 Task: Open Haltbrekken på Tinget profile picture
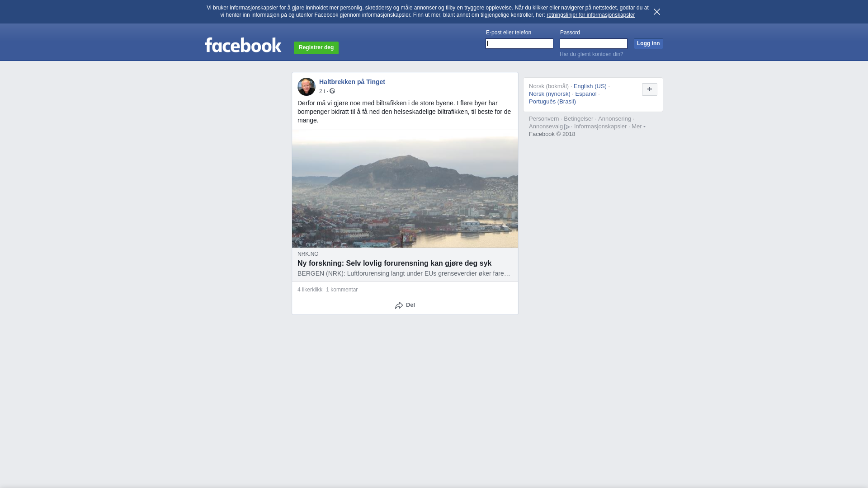307,87
